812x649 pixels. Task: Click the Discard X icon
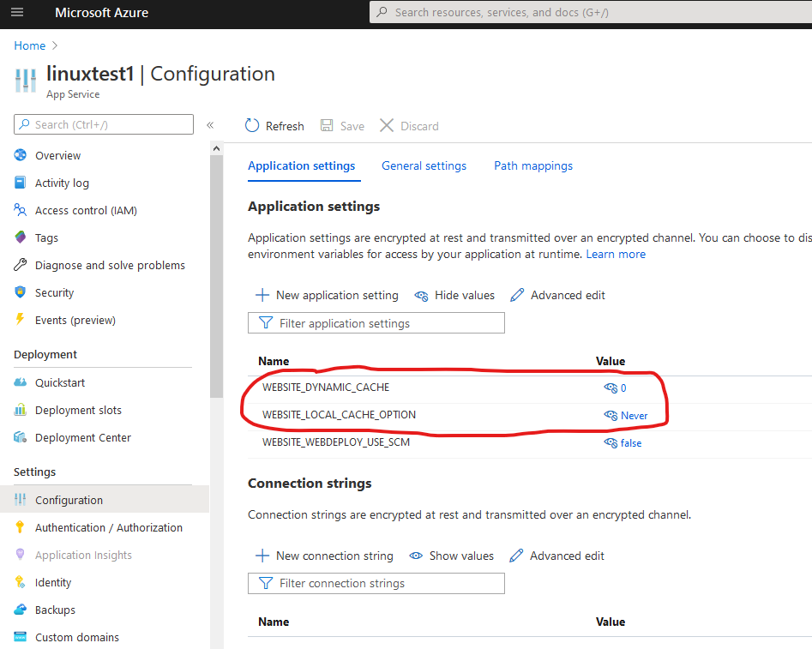387,125
